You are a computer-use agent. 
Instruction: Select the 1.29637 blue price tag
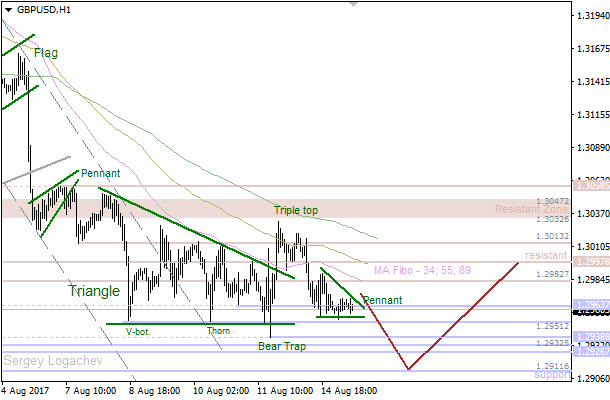click(x=587, y=305)
